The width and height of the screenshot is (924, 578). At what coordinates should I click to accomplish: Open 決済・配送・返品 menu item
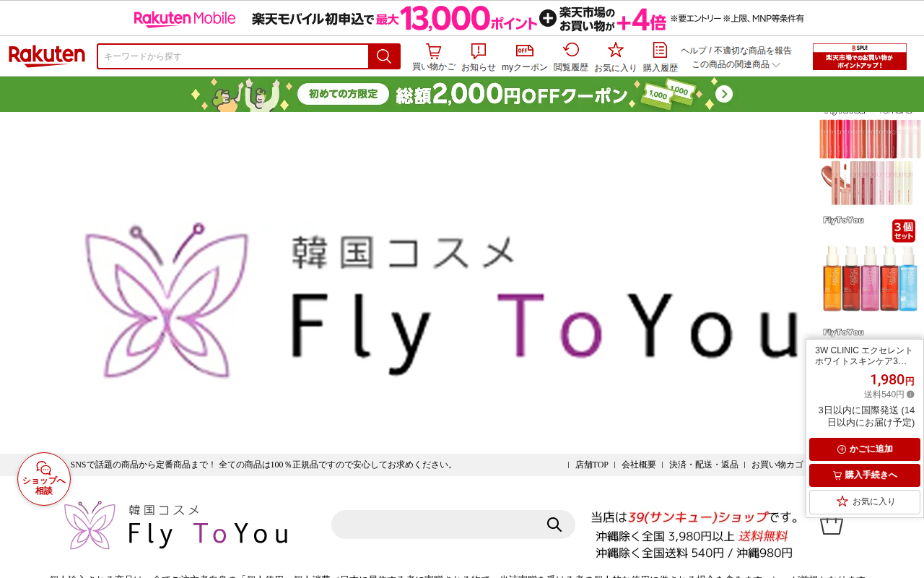703,465
